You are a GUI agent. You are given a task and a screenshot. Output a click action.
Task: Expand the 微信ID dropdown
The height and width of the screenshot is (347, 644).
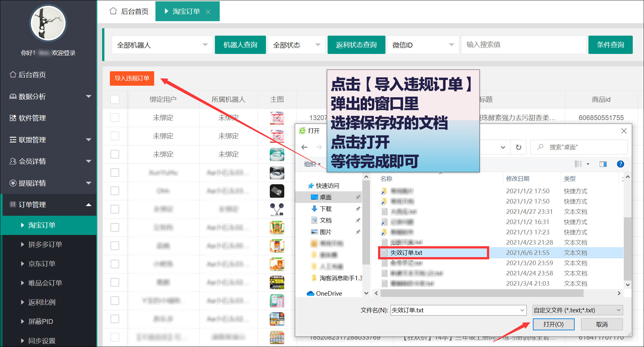(423, 45)
